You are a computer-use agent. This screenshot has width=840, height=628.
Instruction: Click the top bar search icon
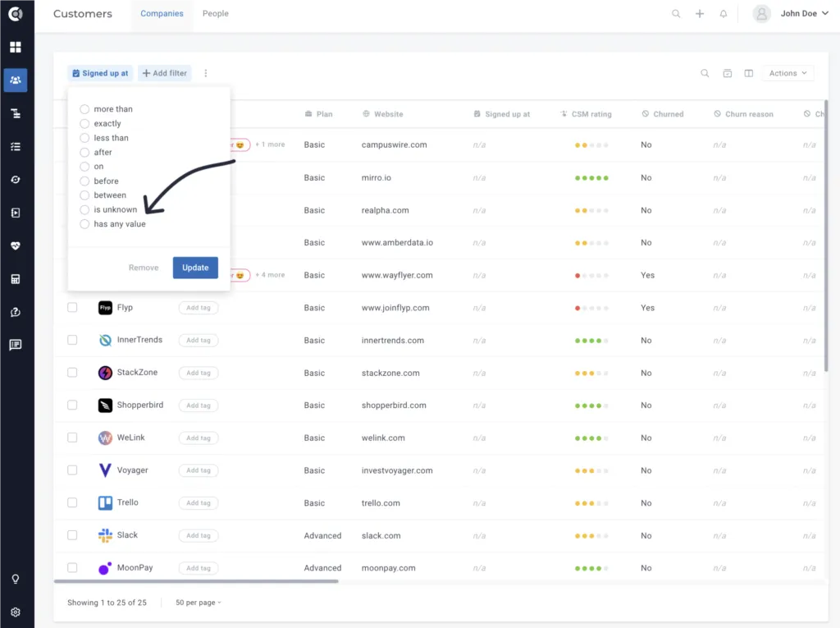[676, 14]
